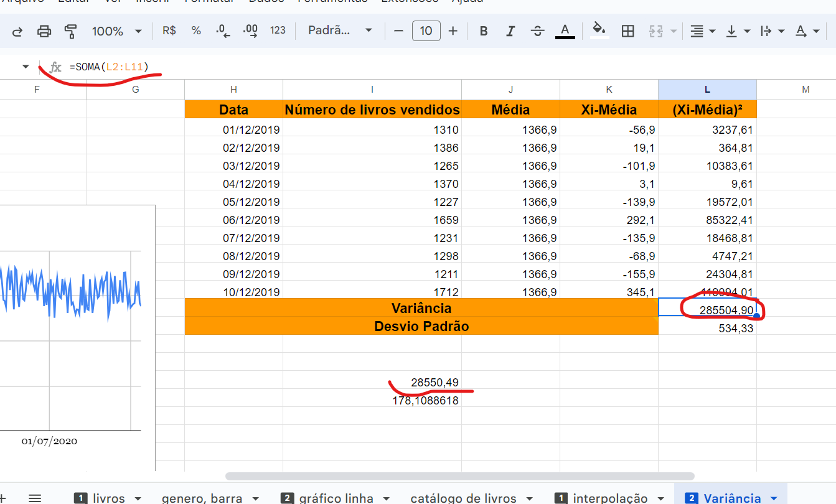836x504 pixels.
Task: Switch to the livros sheet tab
Action: pos(108,498)
